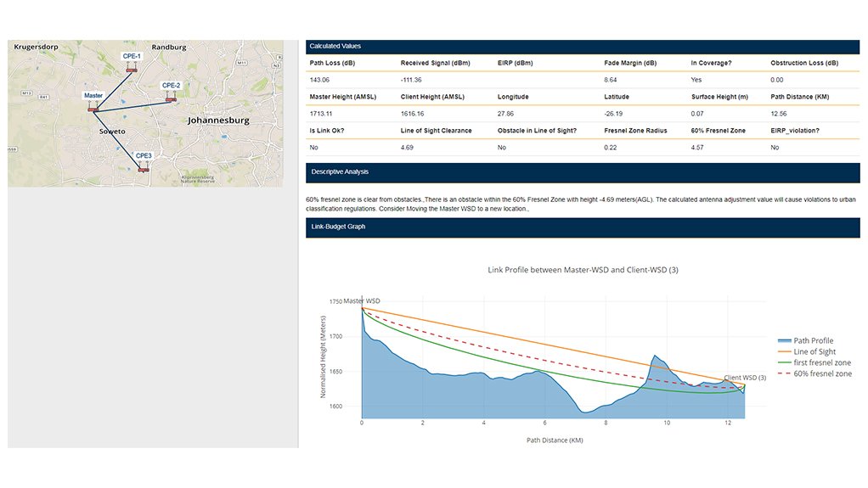Toggle the first fresnel zone legend entry
868x488 pixels.
tap(814, 363)
